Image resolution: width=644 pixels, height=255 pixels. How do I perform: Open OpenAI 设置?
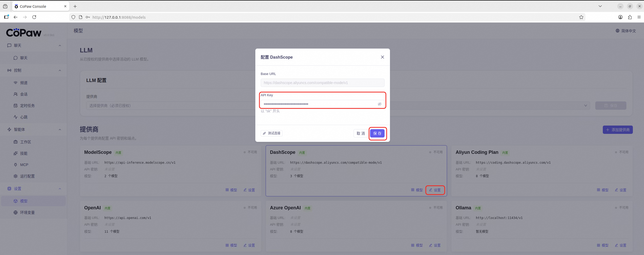pyautogui.click(x=249, y=245)
